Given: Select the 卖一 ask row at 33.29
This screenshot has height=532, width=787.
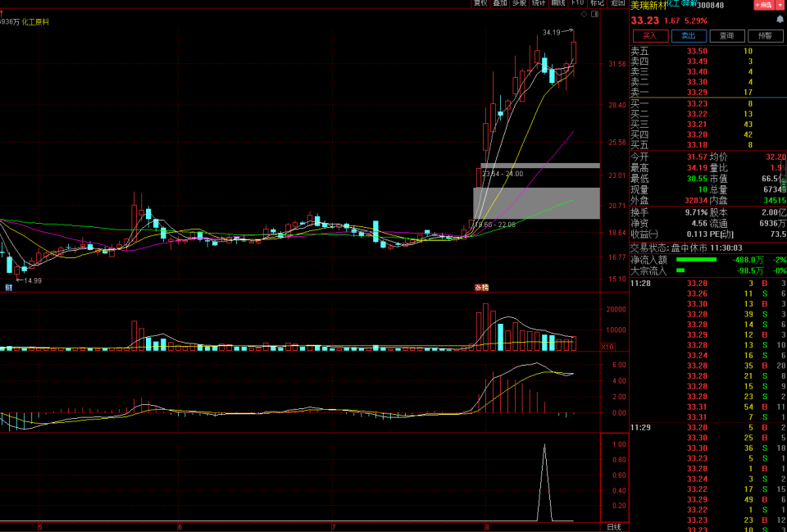Looking at the screenshot, I should point(708,93).
